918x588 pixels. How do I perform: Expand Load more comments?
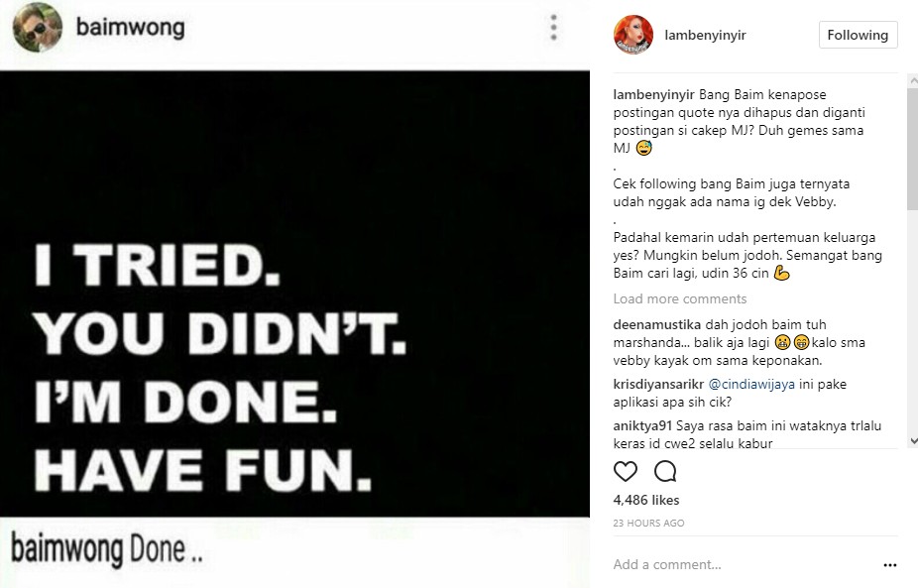[679, 298]
